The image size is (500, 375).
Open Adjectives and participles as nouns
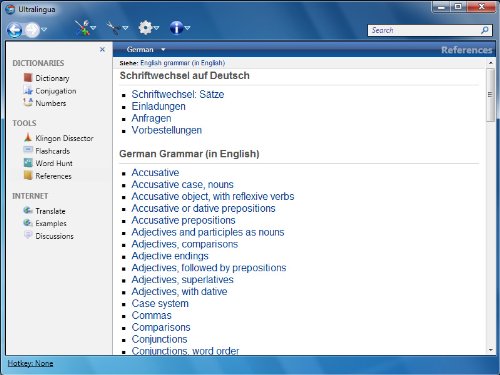[x=208, y=232]
